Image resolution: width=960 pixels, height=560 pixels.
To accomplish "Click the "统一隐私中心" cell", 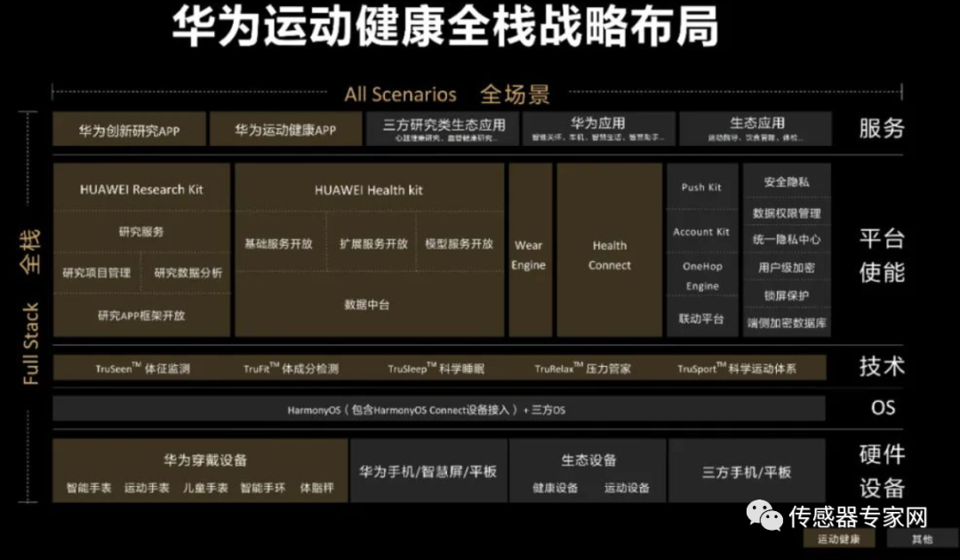I will click(x=787, y=240).
